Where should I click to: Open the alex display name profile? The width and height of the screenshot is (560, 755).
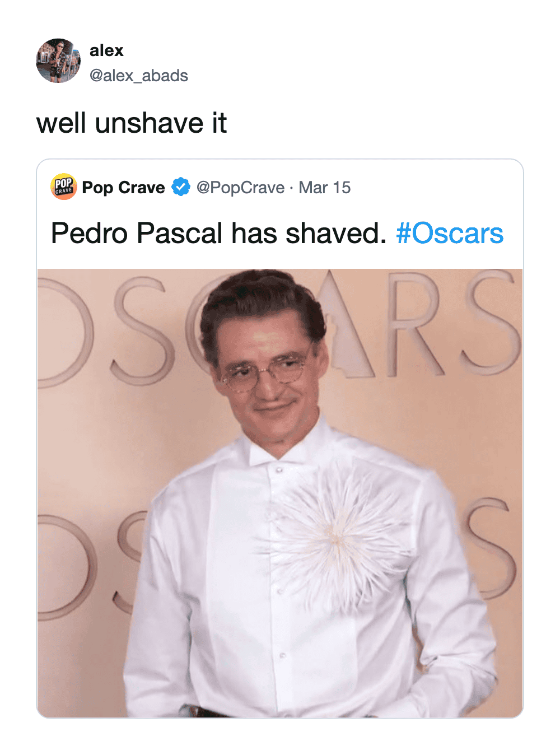106,50
